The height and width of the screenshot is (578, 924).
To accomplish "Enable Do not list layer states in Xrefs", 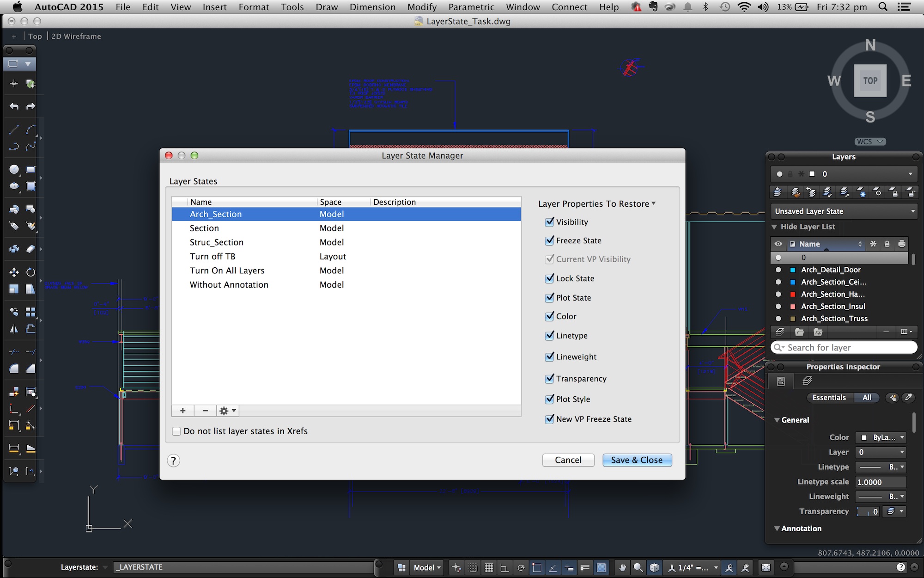I will point(176,431).
